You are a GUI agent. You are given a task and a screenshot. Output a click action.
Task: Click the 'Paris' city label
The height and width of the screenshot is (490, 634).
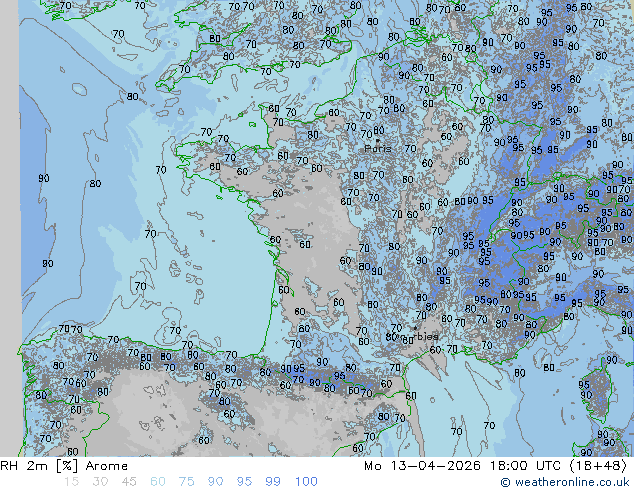tap(378, 148)
